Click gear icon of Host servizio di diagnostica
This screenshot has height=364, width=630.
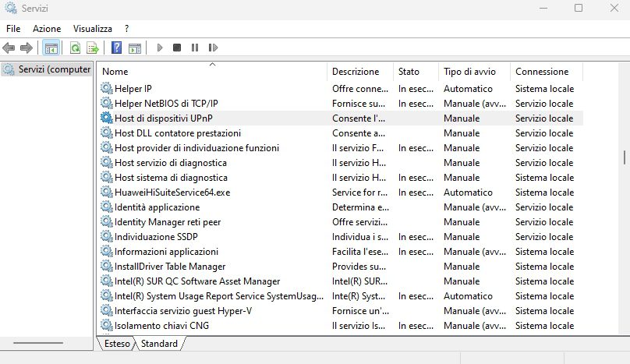tap(107, 163)
